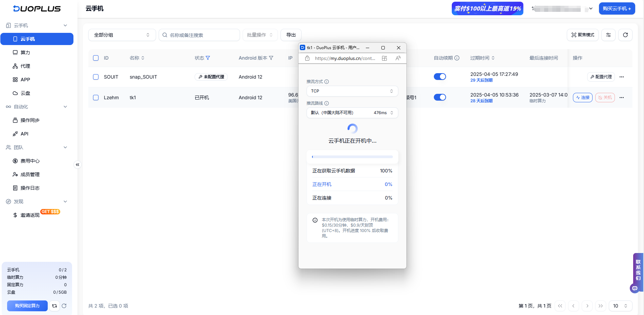Go to the previous page
The image size is (644, 315).
573,306
